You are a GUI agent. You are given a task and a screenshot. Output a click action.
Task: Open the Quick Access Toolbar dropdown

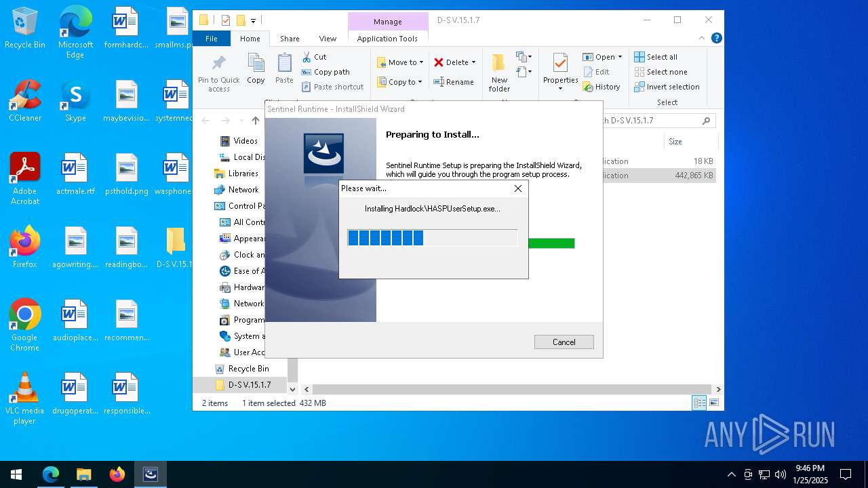pos(253,20)
